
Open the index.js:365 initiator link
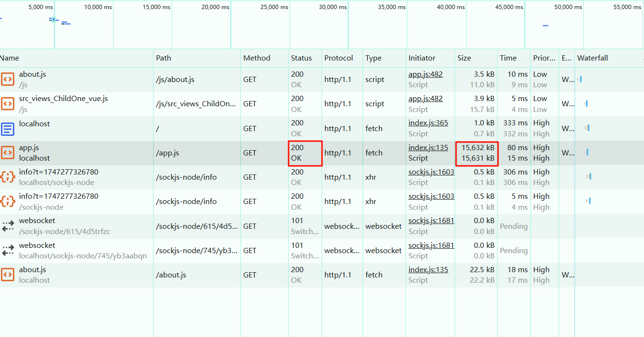tap(428, 123)
